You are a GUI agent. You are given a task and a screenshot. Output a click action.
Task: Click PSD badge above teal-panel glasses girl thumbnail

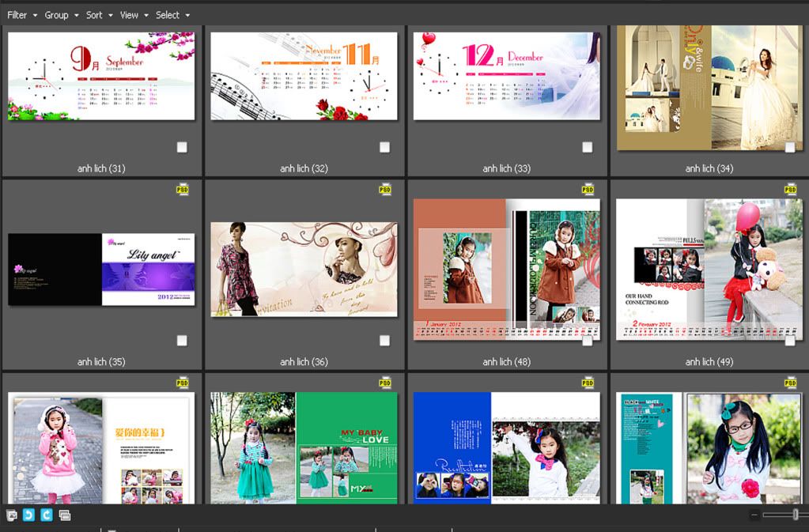791,383
